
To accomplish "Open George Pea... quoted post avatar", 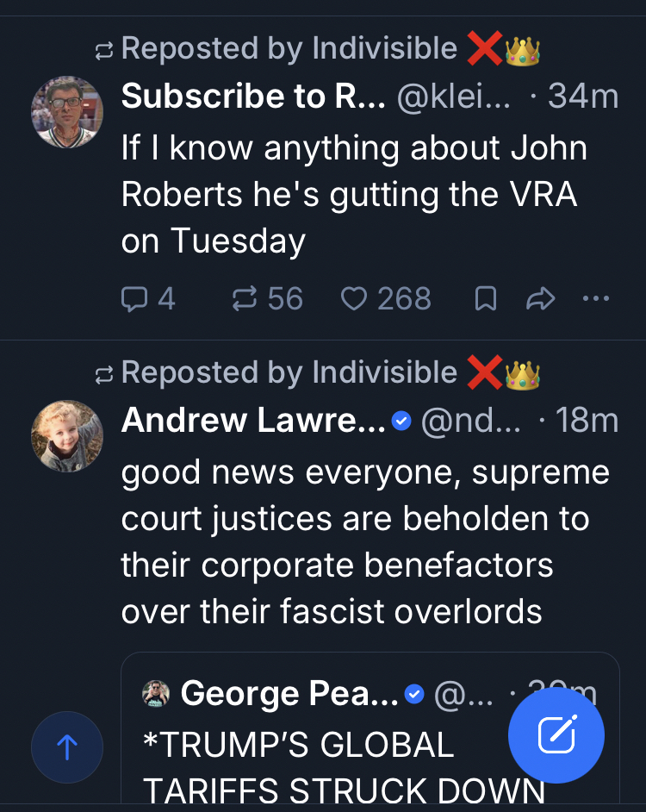I will (x=156, y=693).
